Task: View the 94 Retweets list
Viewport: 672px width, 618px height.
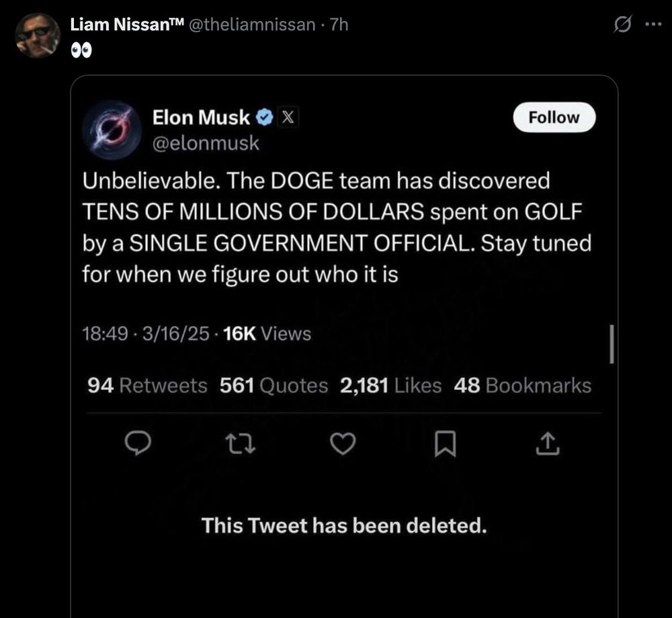Action: click(148, 386)
